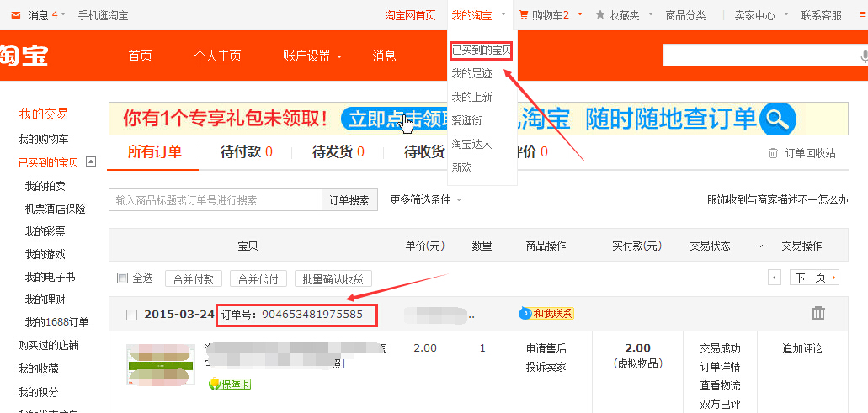The height and width of the screenshot is (413, 868).
Task: Click the 保障卡 badge icon
Action: click(x=230, y=384)
